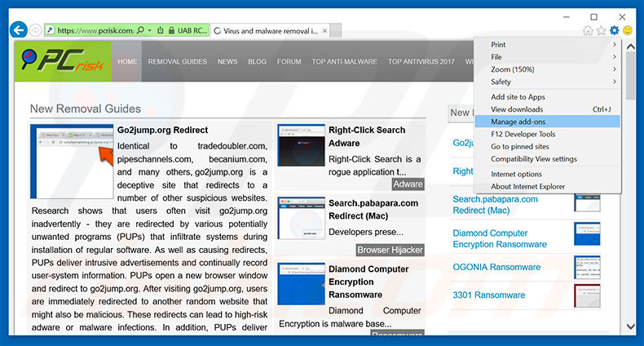Open Internet options

(x=548, y=174)
